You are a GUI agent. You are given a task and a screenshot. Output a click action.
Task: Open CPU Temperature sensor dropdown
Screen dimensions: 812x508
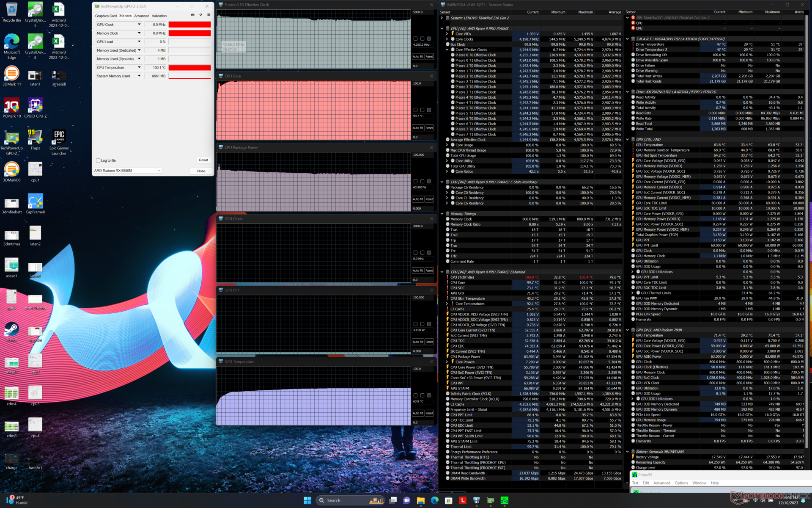pos(139,67)
